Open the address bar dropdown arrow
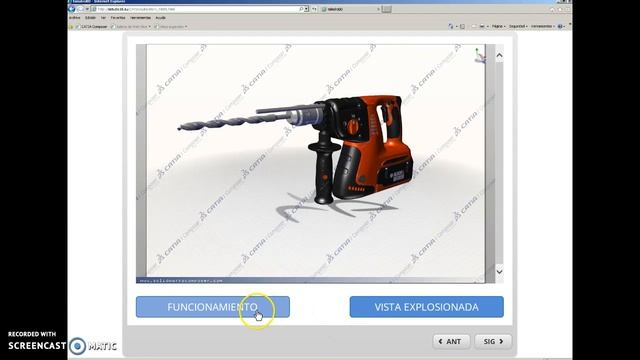 (307, 9)
